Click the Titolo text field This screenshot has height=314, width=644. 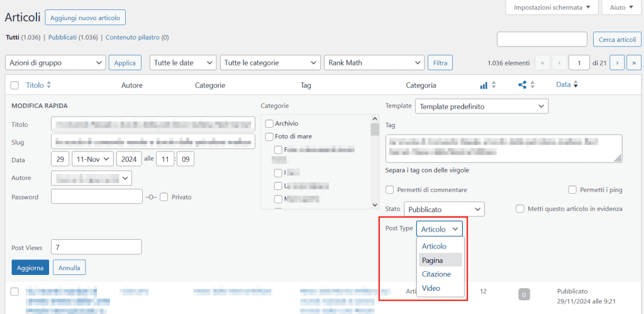coord(153,124)
